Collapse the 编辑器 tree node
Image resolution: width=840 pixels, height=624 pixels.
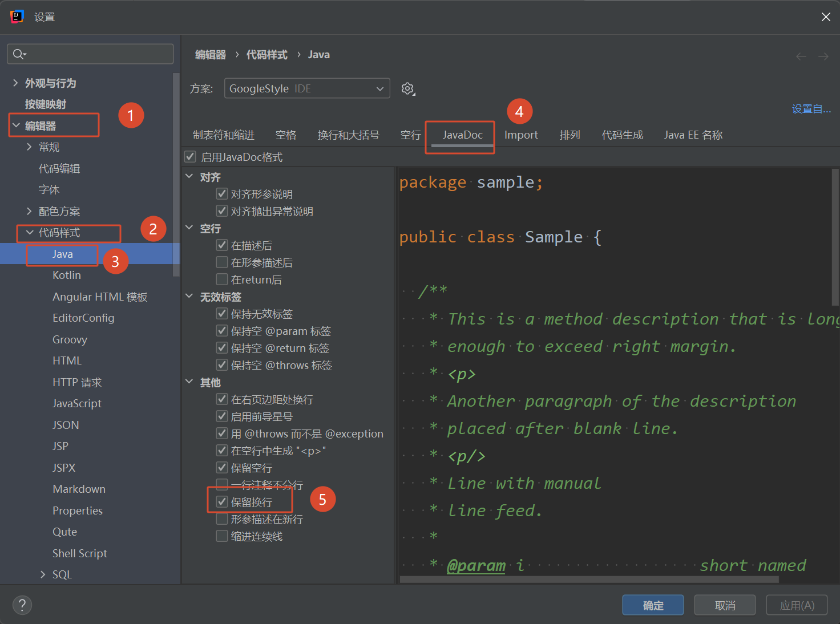tap(16, 125)
